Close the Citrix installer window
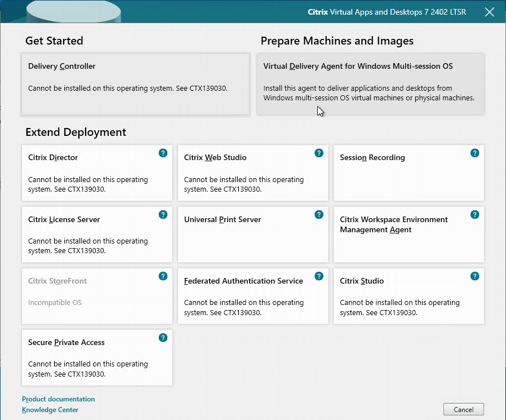The image size is (506, 420). click(x=490, y=12)
